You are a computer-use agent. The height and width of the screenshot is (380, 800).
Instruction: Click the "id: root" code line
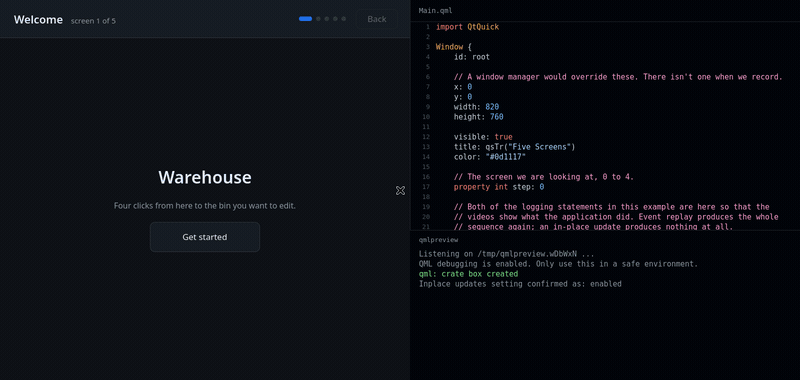pyautogui.click(x=471, y=57)
